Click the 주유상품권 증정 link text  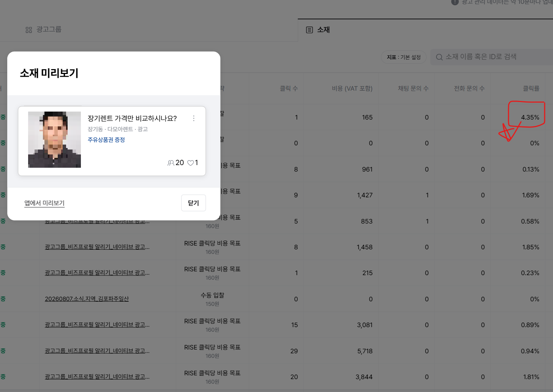[x=106, y=140]
